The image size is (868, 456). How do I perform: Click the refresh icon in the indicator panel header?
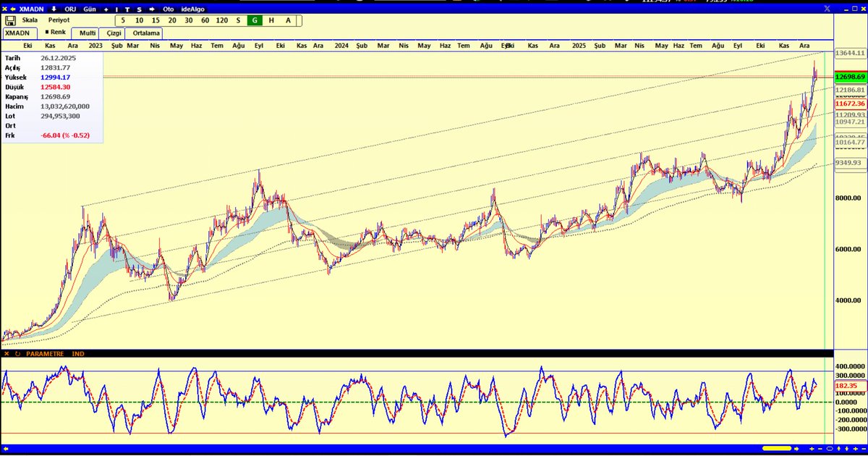[17, 354]
